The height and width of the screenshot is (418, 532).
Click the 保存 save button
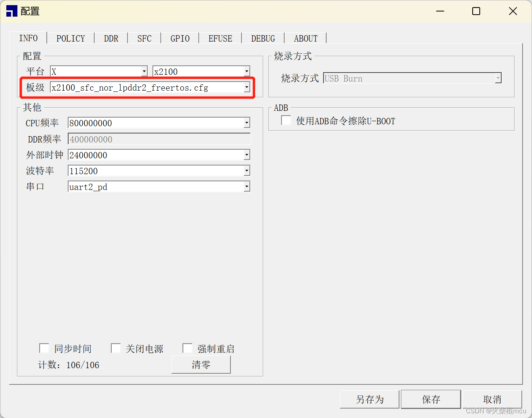(431, 399)
